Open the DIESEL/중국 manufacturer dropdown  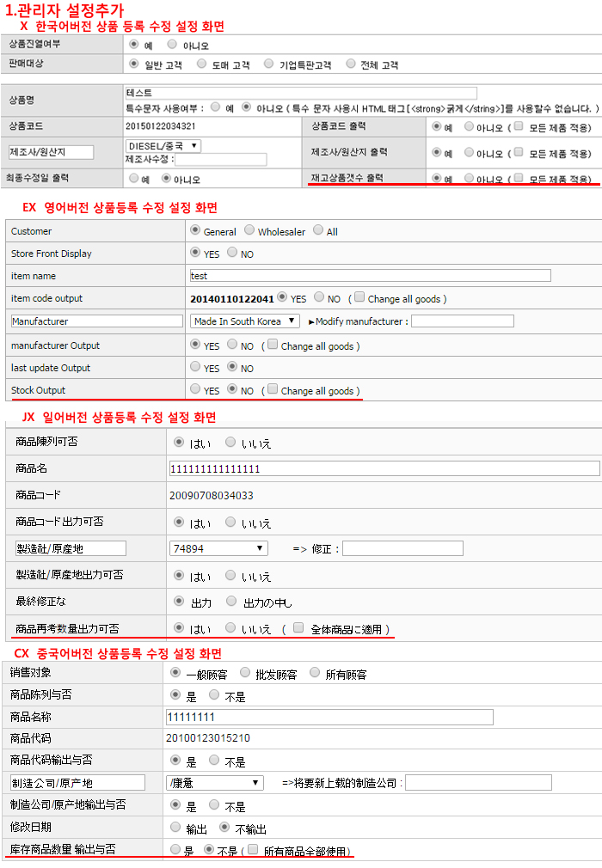click(163, 146)
